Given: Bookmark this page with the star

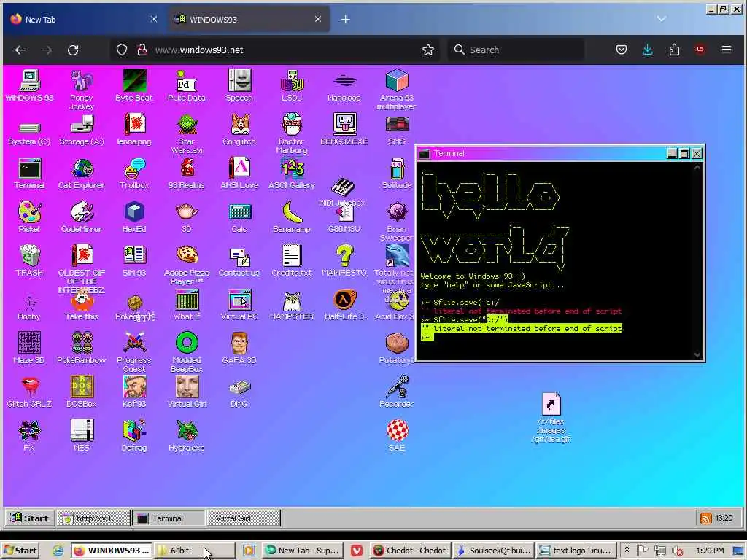Looking at the screenshot, I should 427,50.
